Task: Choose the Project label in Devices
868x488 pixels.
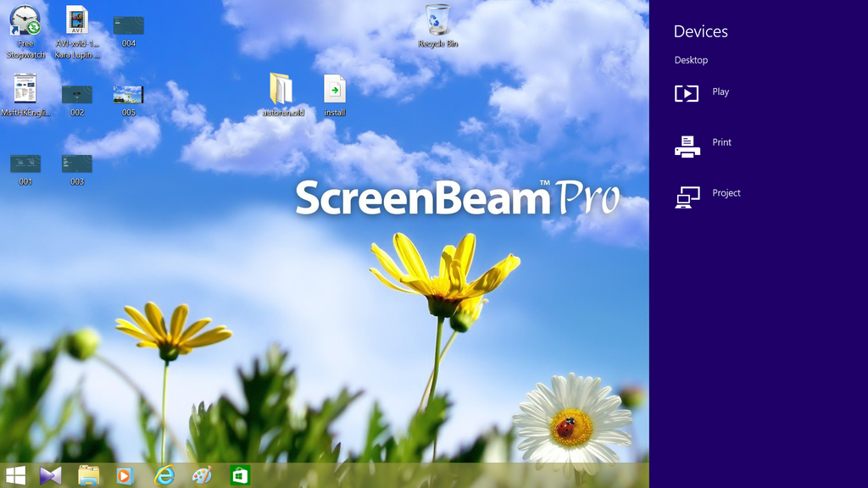Action: point(726,193)
